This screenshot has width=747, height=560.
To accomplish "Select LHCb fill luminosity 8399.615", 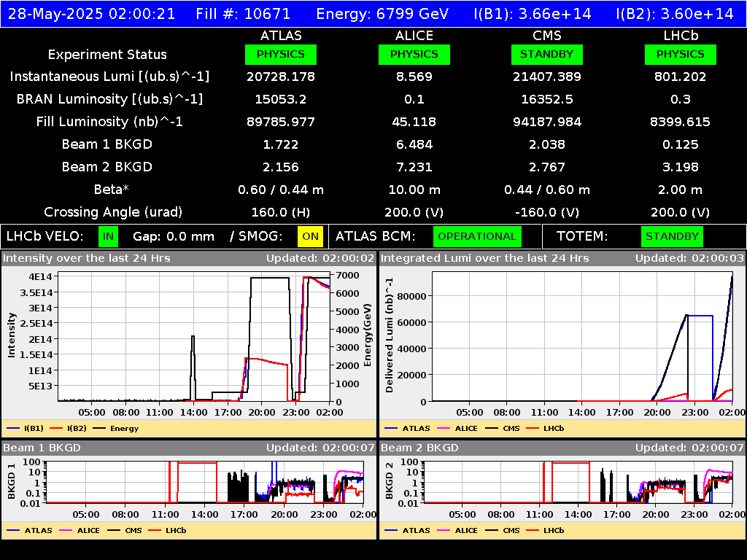I will click(681, 122).
